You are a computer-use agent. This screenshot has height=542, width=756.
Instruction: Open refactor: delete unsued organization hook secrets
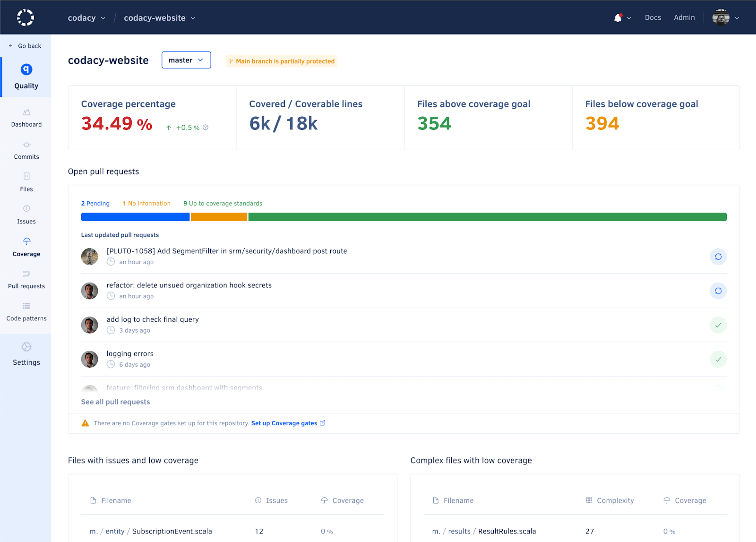[x=189, y=285]
